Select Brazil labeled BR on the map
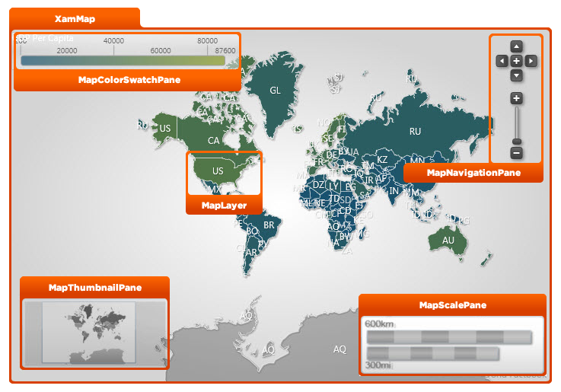The width and height of the screenshot is (561, 392). point(269,225)
